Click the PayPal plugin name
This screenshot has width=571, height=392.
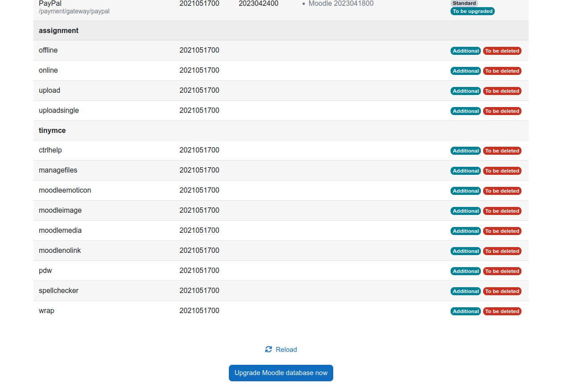pos(50,4)
